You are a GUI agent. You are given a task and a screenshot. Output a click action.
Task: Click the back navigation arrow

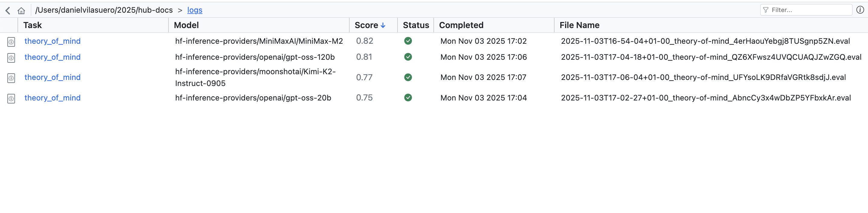tap(8, 10)
